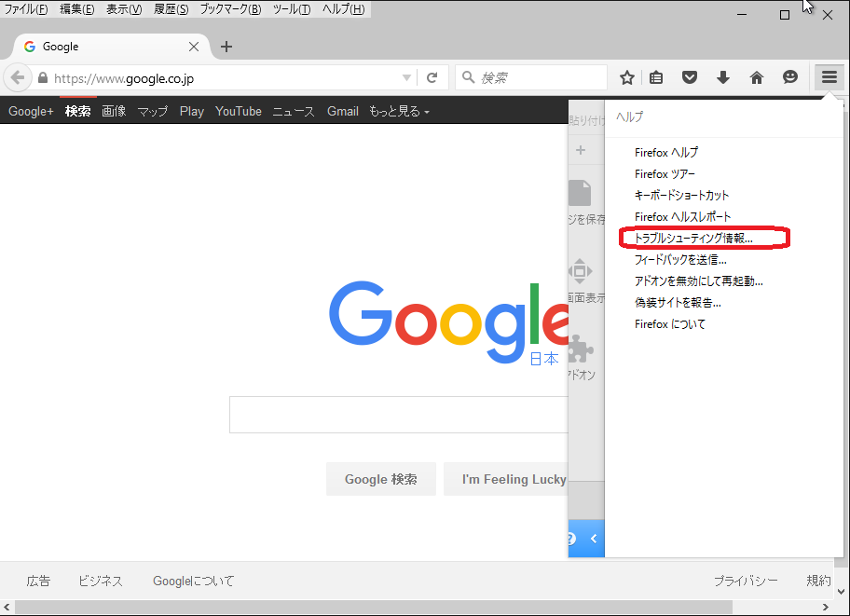The height and width of the screenshot is (616, 850).
Task: Open 編集(E) menu
Action: tap(77, 8)
